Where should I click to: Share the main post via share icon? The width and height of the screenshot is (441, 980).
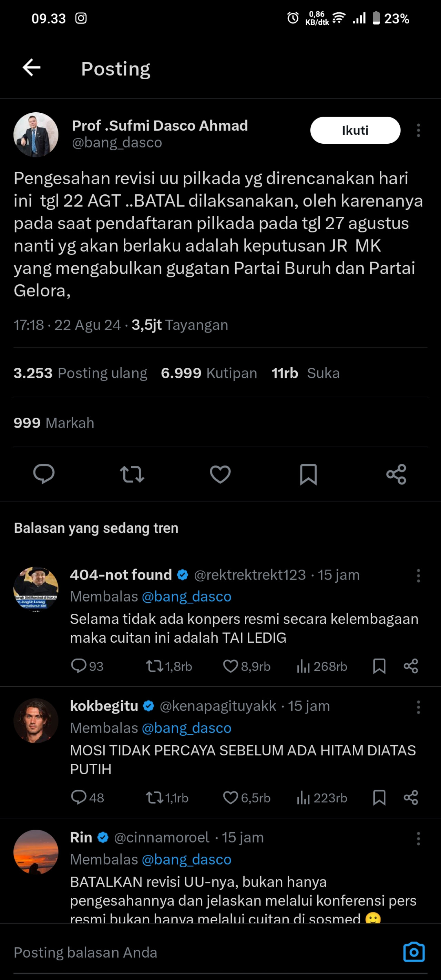click(396, 474)
